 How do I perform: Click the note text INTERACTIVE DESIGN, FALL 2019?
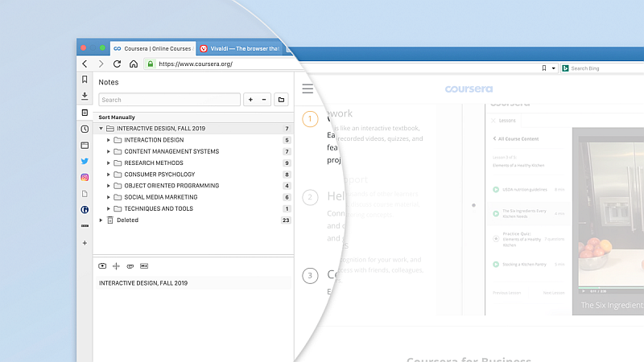[x=143, y=283]
